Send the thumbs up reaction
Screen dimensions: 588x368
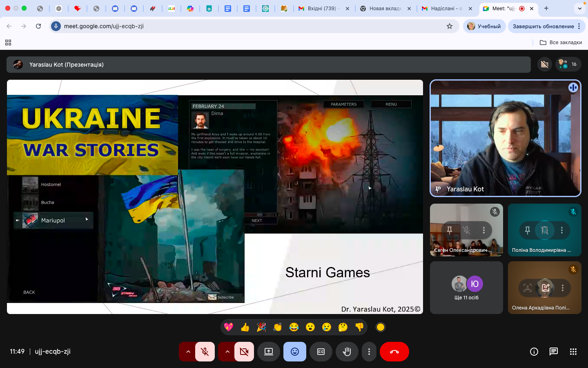pos(245,327)
